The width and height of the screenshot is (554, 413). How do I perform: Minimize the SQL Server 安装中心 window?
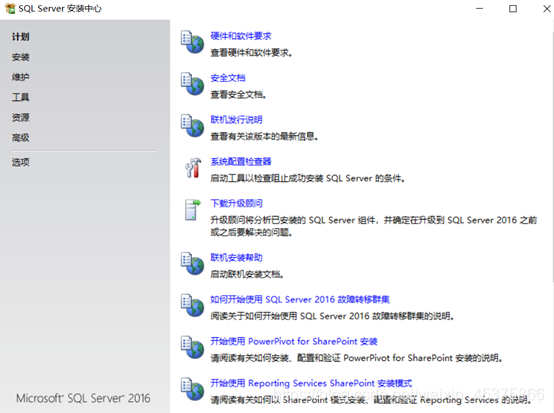pyautogui.click(x=479, y=8)
